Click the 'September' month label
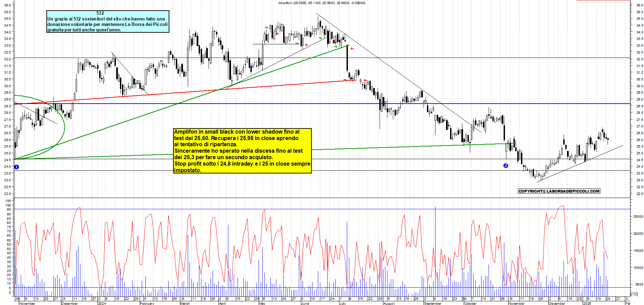This screenshot has width=644, height=305. click(433, 303)
